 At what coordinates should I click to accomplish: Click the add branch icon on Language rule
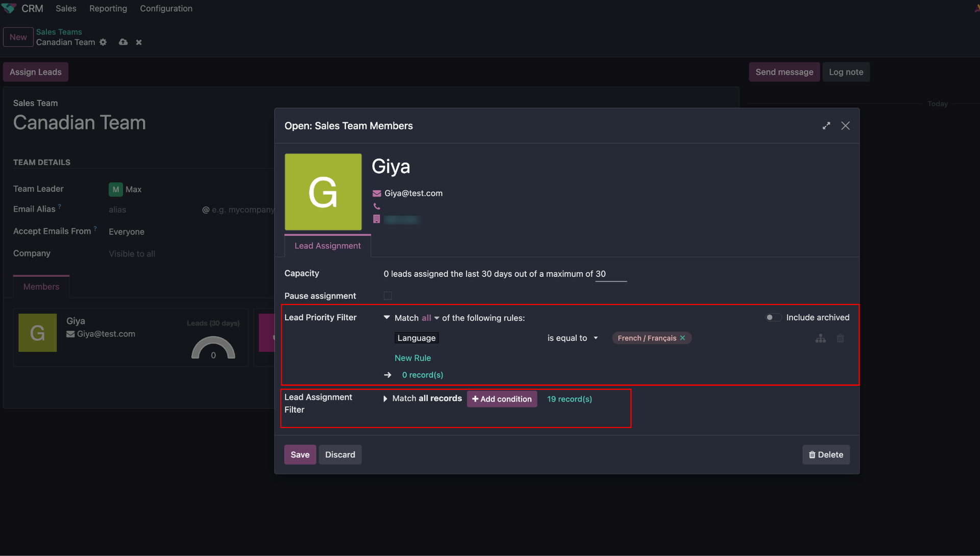820,338
